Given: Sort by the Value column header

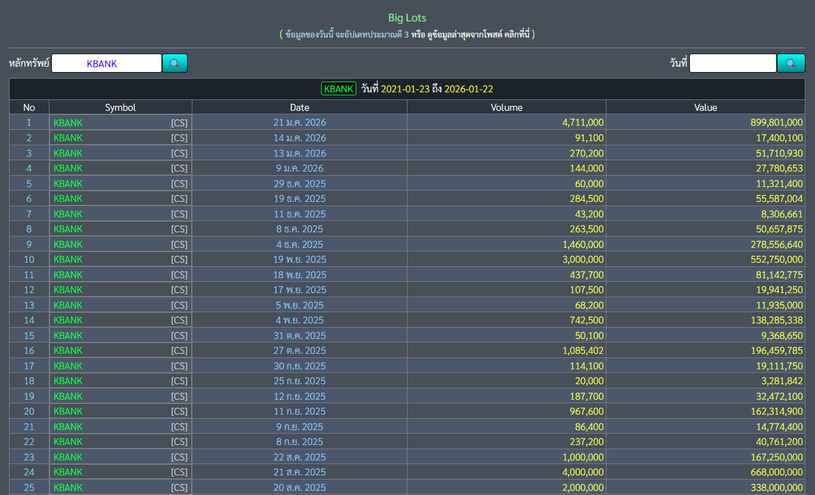Looking at the screenshot, I should click(x=705, y=107).
